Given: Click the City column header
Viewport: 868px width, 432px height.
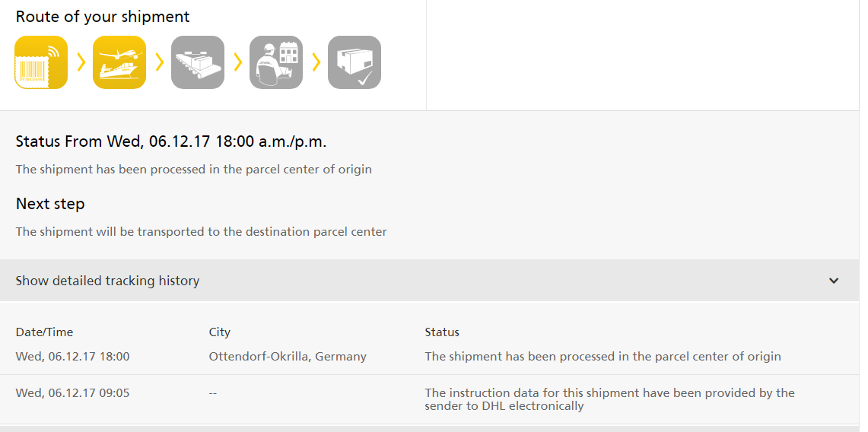Looking at the screenshot, I should 219,332.
